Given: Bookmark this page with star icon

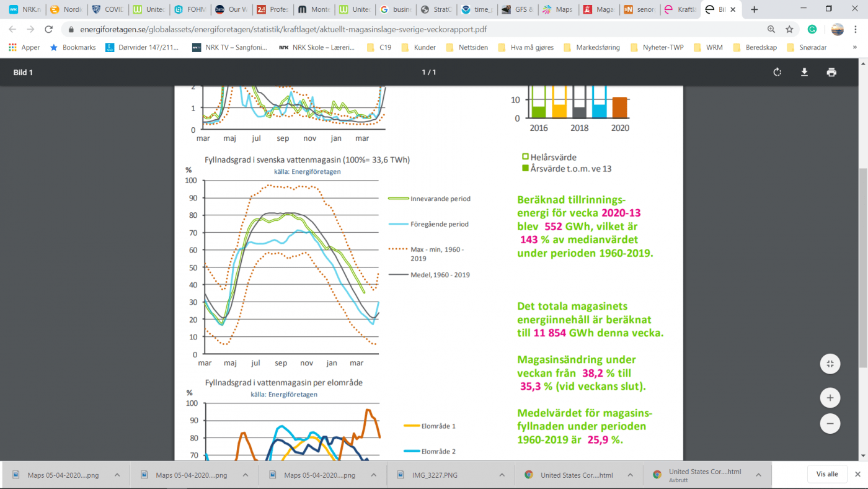Looking at the screenshot, I should [x=789, y=29].
